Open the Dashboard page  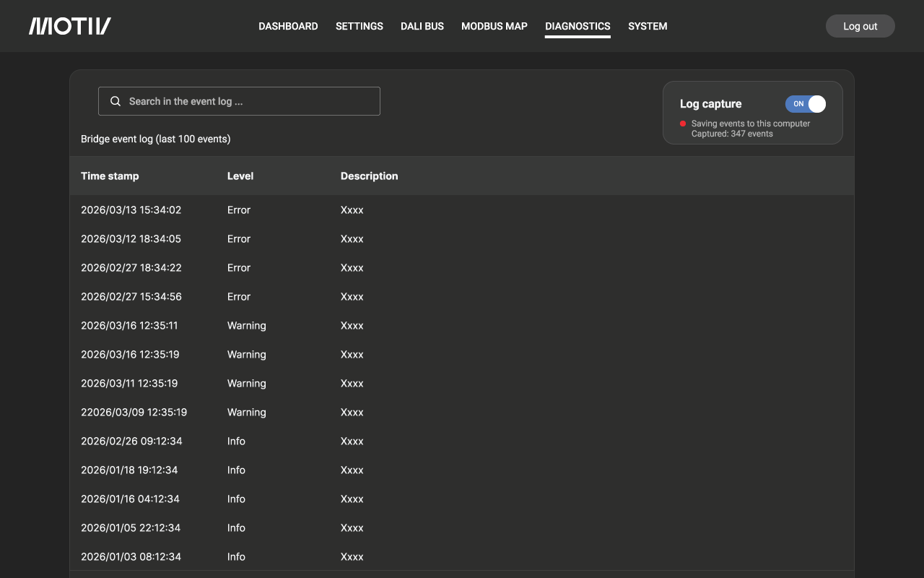click(x=288, y=26)
